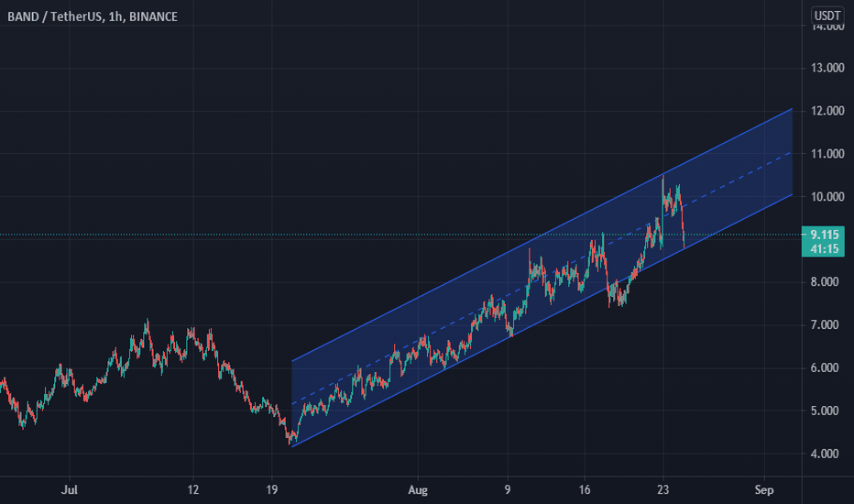Click the 7.000 price axis label
Screen dimensions: 854x504
tap(825, 325)
